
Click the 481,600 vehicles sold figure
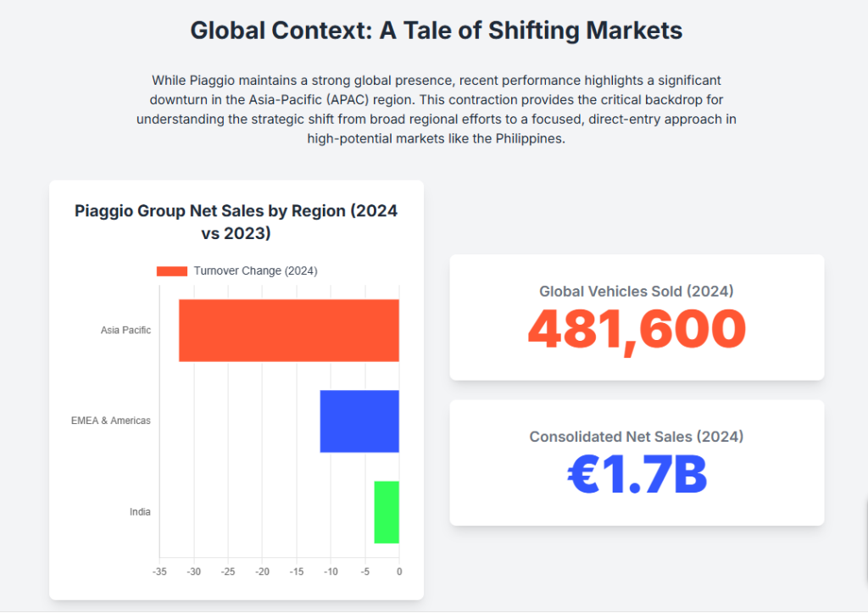pos(637,330)
